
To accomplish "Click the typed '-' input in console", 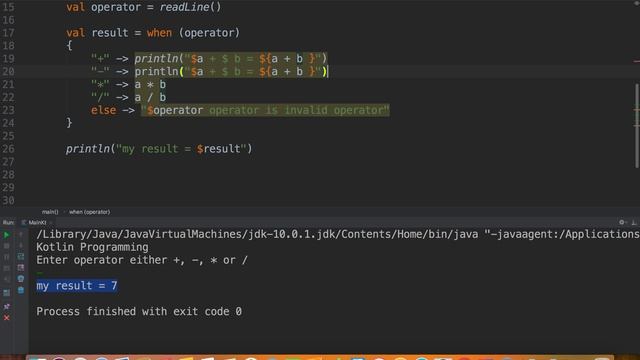I will [40, 273].
